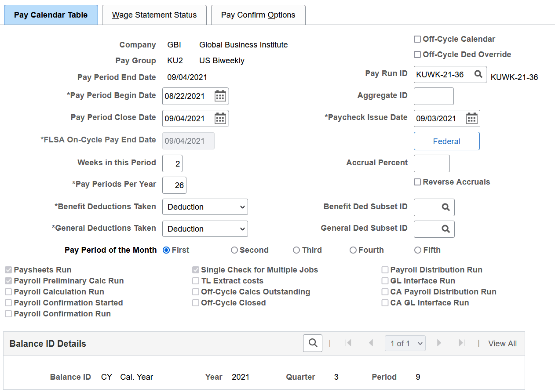Open the Pay Period Begin Date calendar picker

tap(220, 96)
